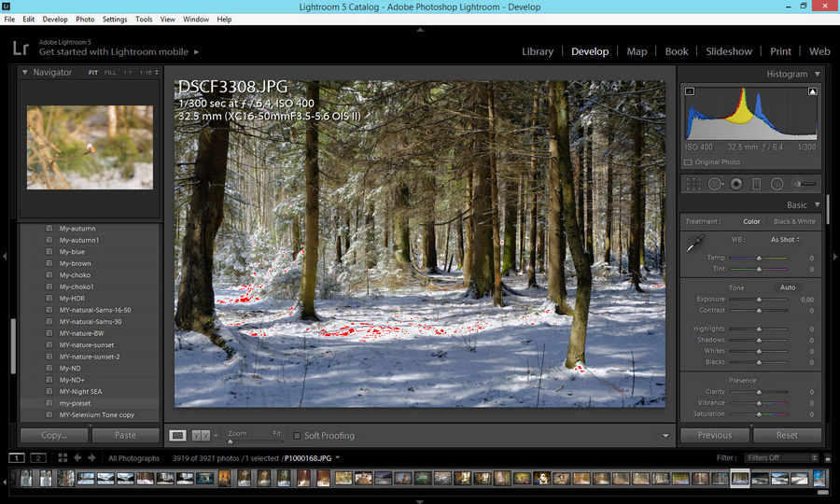Open the Filters Off dropdown
This screenshot has width=840, height=504.
tap(780, 458)
